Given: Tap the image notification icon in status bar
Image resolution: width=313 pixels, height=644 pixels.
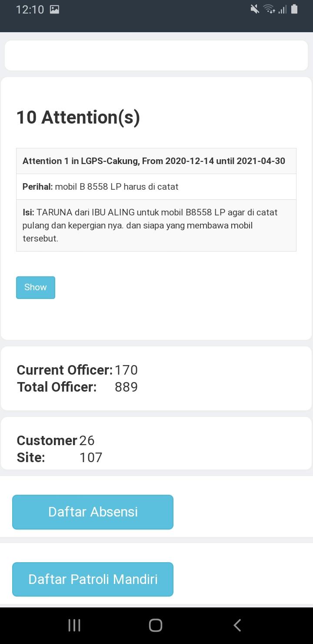Looking at the screenshot, I should (x=54, y=10).
